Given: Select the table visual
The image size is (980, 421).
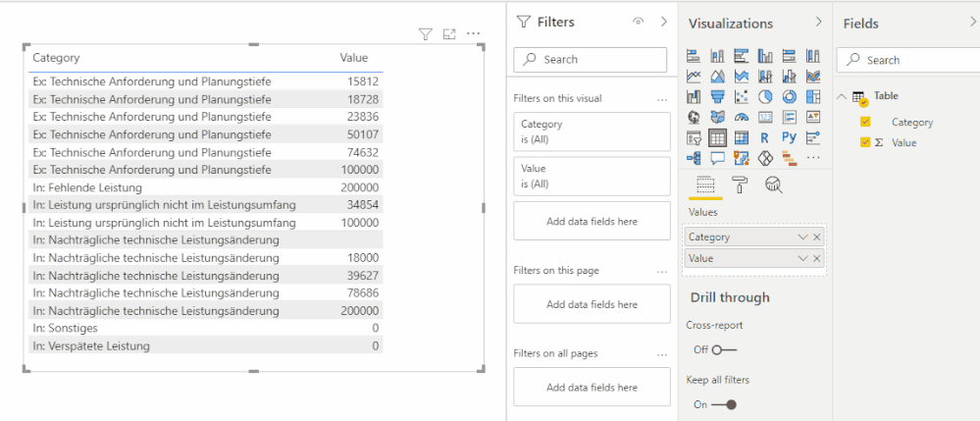Looking at the screenshot, I should (717, 137).
